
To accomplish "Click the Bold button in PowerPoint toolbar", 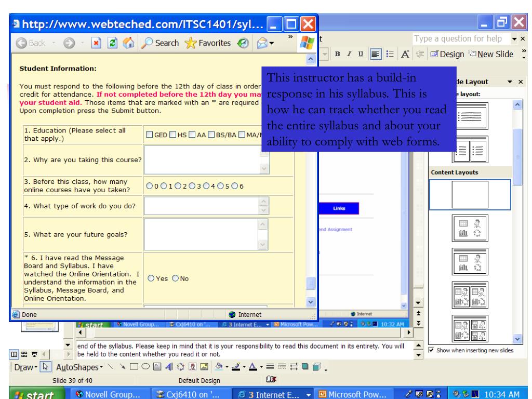I will 337,54.
